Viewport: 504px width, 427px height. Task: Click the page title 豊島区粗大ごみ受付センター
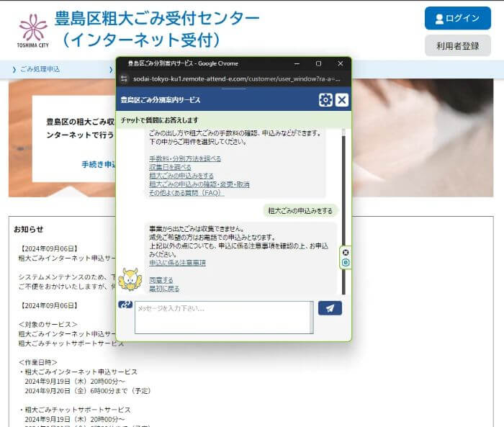point(157,18)
